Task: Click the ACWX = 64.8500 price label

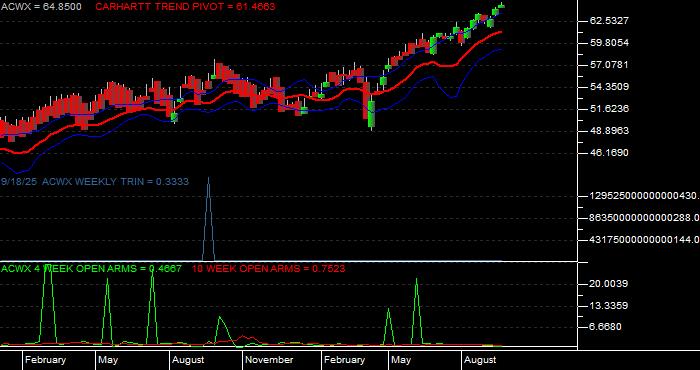Action: click(x=41, y=7)
